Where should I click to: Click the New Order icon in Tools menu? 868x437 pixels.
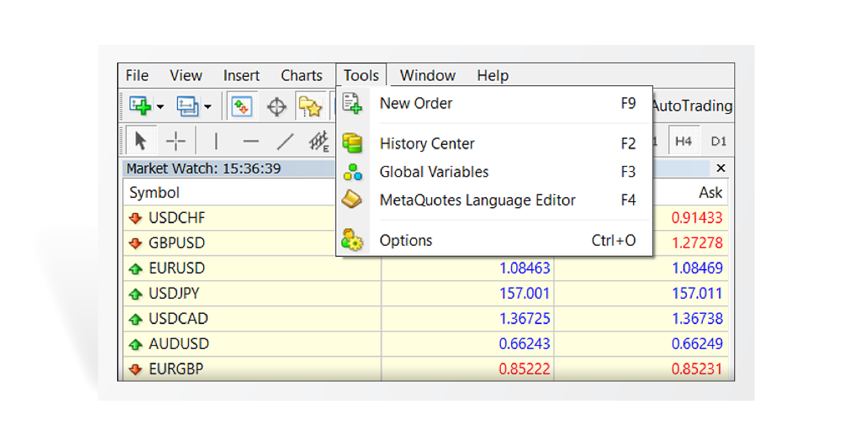click(354, 103)
